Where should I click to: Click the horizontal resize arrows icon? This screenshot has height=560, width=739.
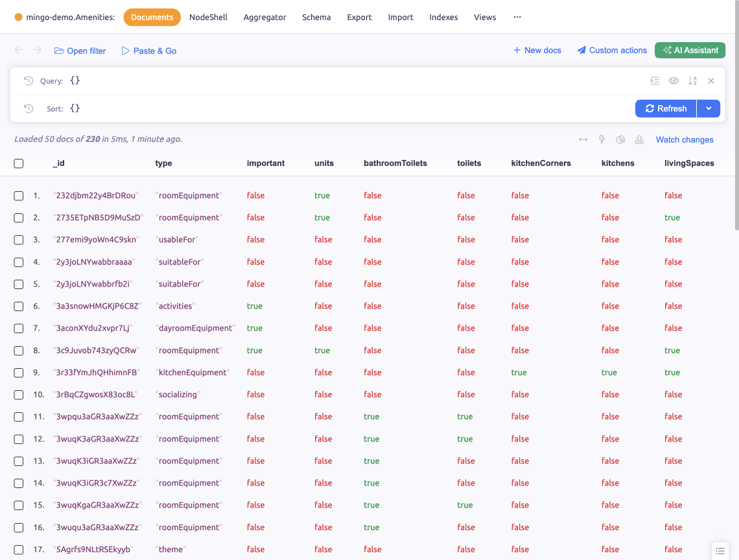tap(583, 139)
